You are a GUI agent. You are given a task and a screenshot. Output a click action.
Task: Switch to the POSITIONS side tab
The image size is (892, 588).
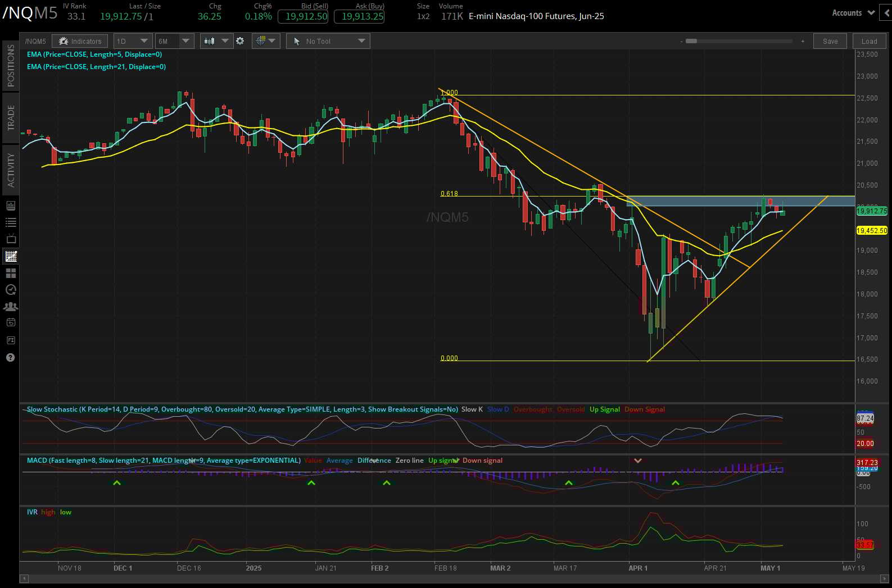pos(11,66)
